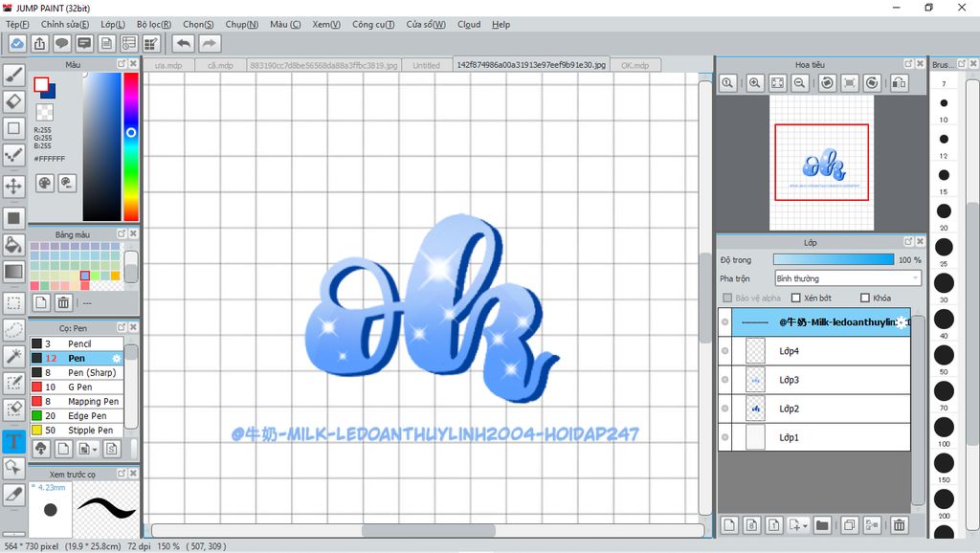Toggle the Bảo vệ alpha checkbox
This screenshot has height=553, width=980.
click(x=727, y=299)
